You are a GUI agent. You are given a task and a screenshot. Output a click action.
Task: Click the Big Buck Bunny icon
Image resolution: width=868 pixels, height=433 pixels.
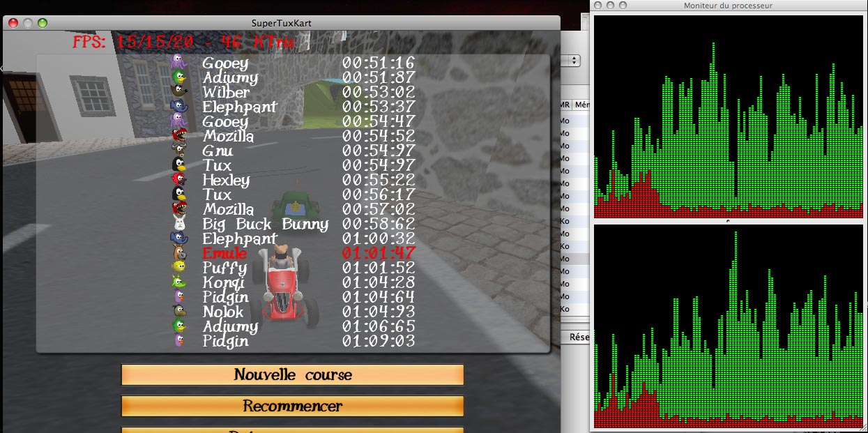point(179,224)
